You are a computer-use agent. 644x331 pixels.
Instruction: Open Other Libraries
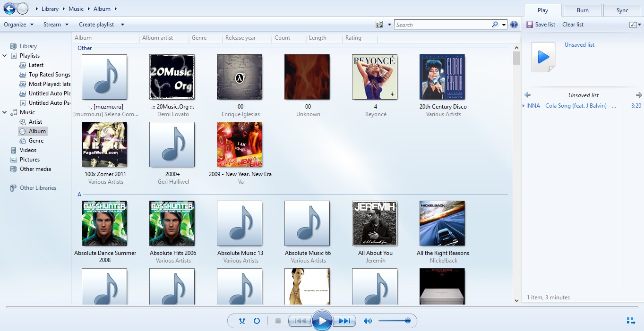tap(38, 188)
